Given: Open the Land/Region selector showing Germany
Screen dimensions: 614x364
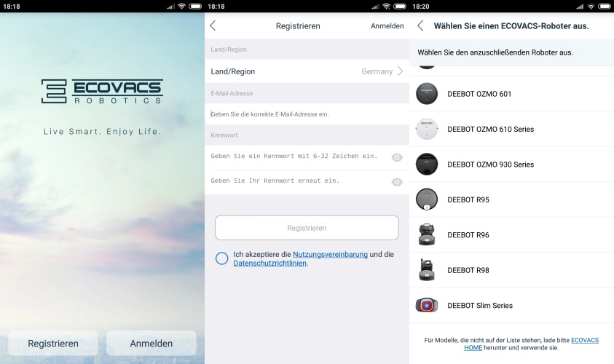Looking at the screenshot, I should [x=307, y=71].
